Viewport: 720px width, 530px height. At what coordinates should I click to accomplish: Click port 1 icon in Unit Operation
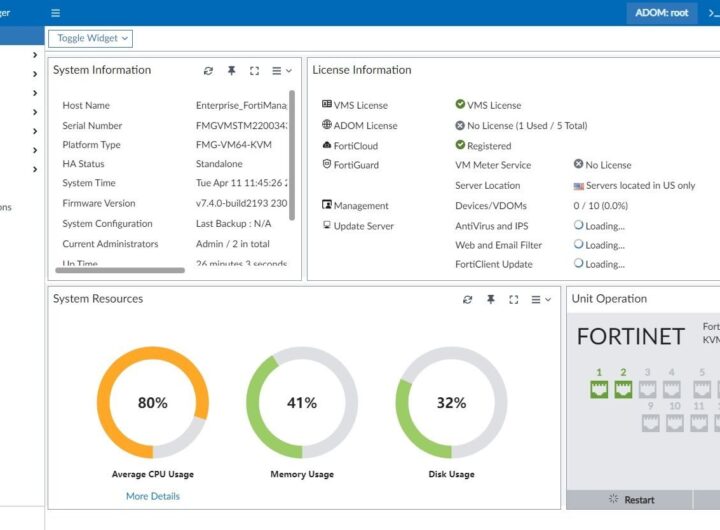599,389
